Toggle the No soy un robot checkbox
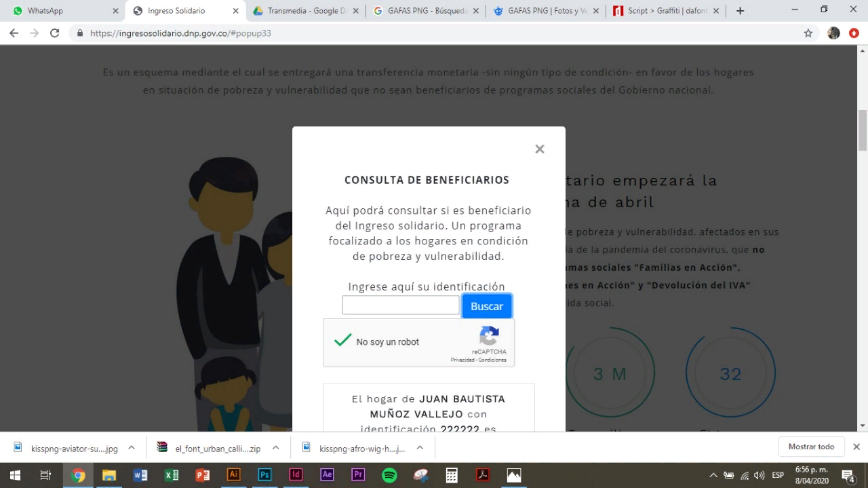This screenshot has width=868, height=488. pyautogui.click(x=343, y=341)
